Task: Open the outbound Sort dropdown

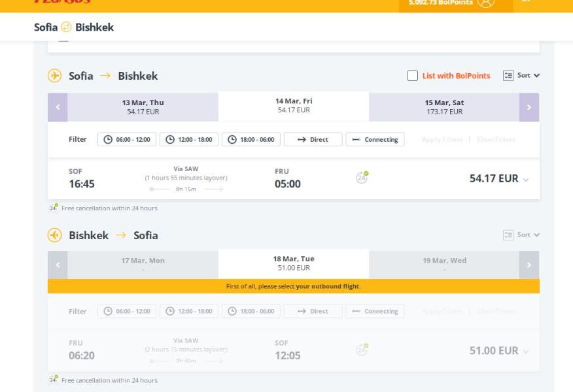Action: [x=522, y=76]
